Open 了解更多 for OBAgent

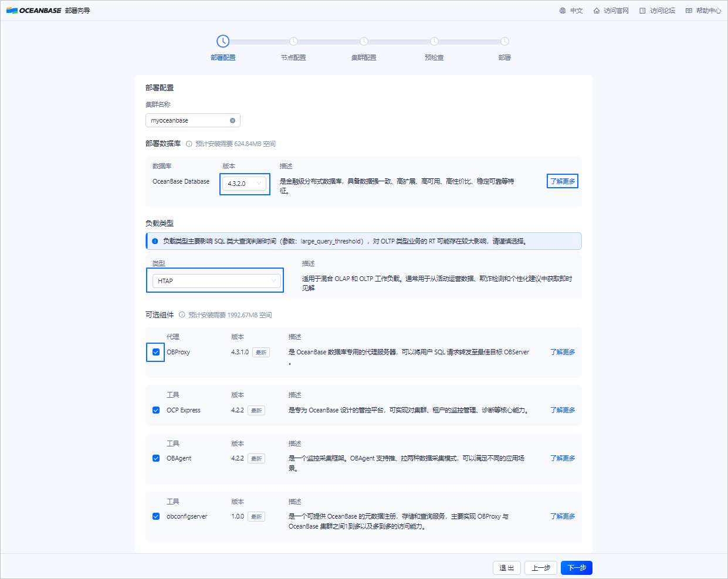click(563, 458)
